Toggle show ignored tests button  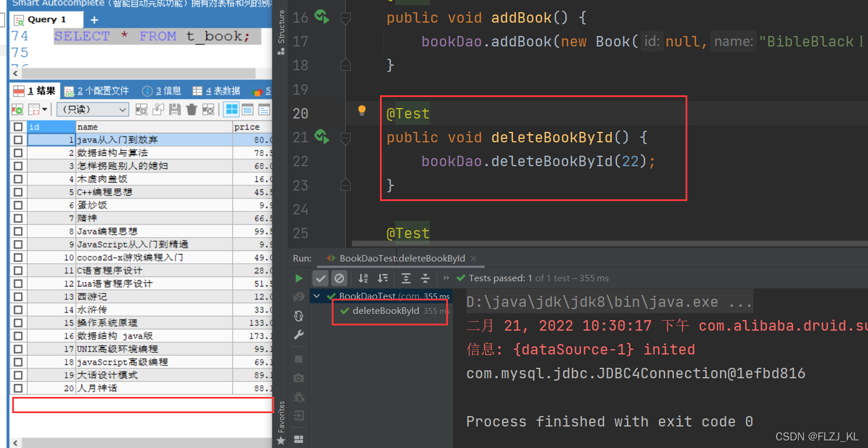coord(338,278)
